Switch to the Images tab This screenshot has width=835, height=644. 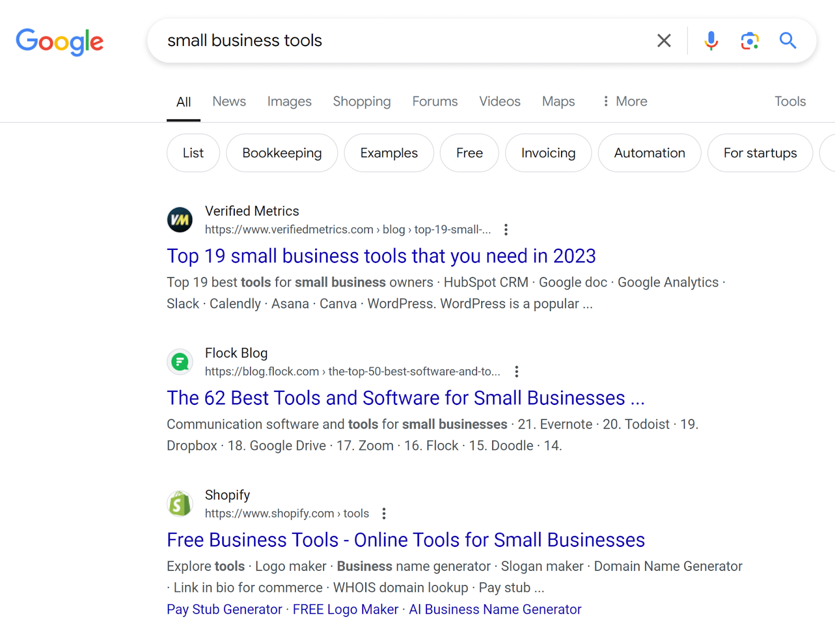(x=289, y=101)
